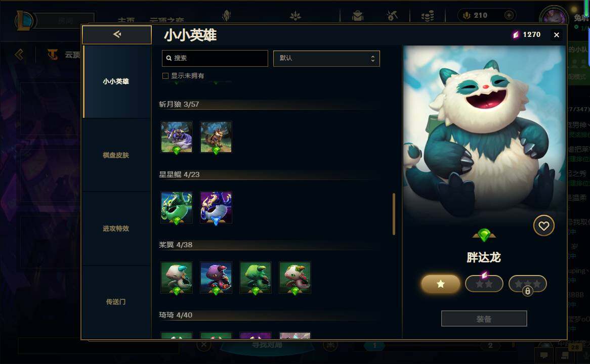Select the one-star tier button
The height and width of the screenshot is (364, 590).
[440, 284]
